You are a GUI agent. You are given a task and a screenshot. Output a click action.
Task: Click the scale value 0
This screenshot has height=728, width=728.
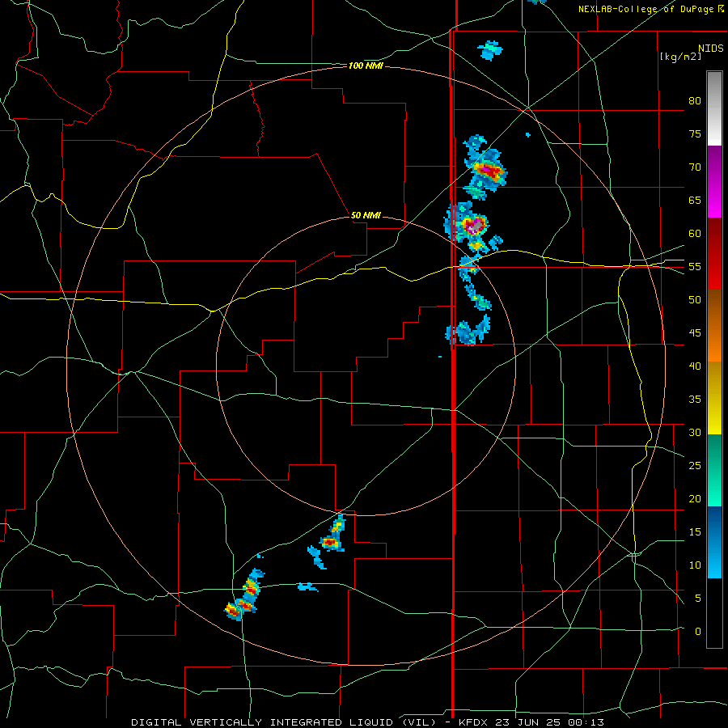click(x=698, y=632)
